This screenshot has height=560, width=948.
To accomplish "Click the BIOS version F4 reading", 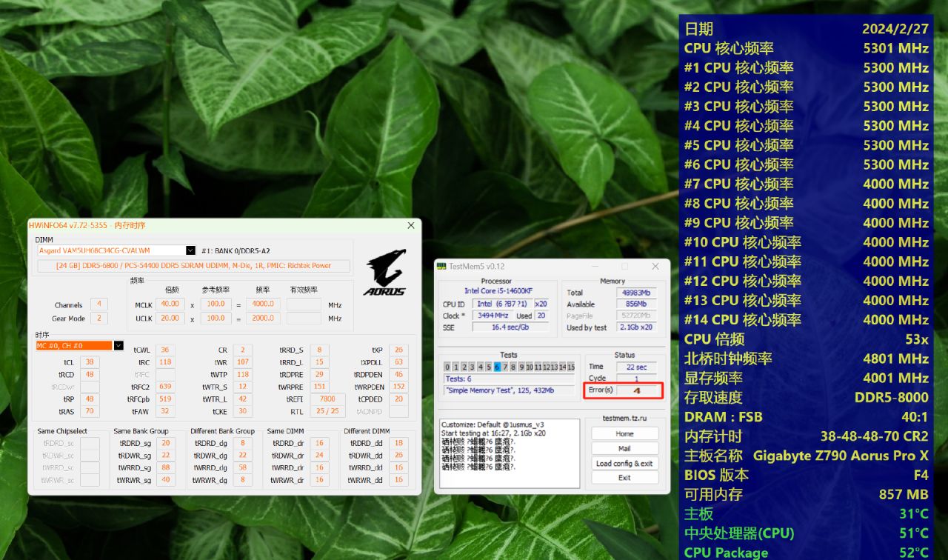I will pyautogui.click(x=921, y=475).
